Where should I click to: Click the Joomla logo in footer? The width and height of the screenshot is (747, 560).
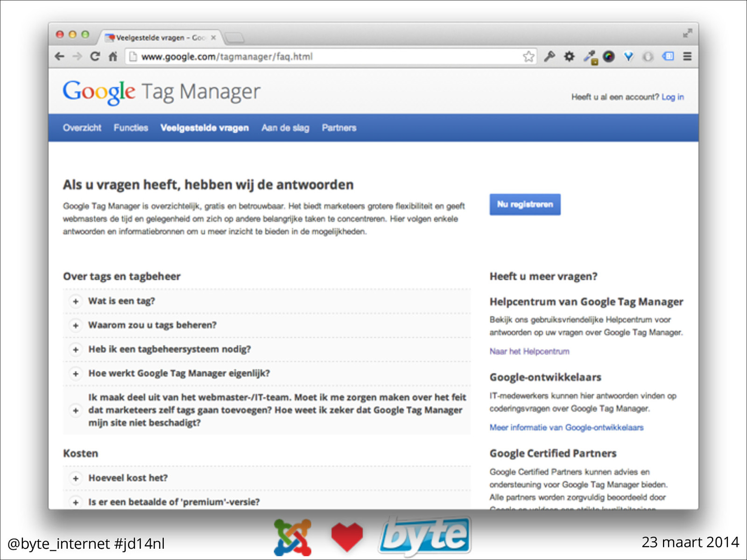coord(293,537)
